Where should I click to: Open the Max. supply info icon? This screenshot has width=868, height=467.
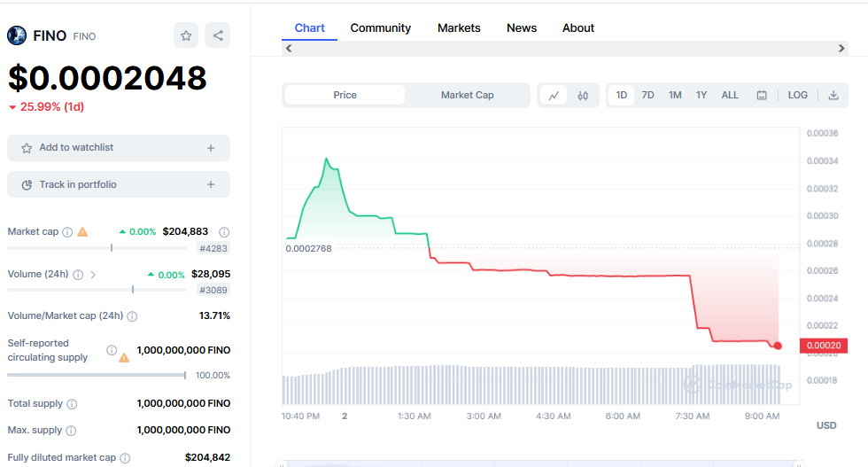71,431
